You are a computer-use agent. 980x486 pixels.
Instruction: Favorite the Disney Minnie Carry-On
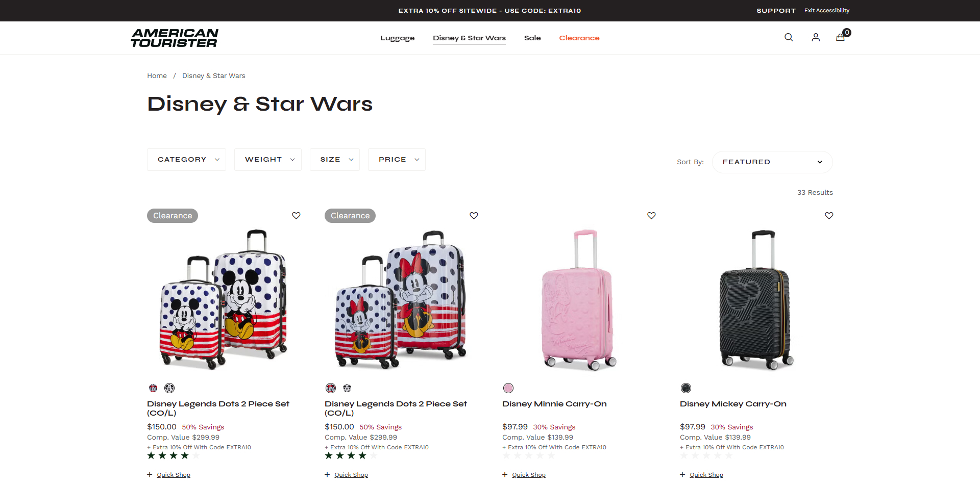pyautogui.click(x=651, y=216)
